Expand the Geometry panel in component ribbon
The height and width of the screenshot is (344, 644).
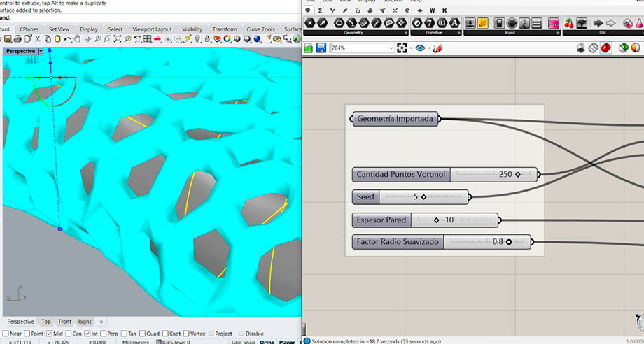(x=407, y=33)
